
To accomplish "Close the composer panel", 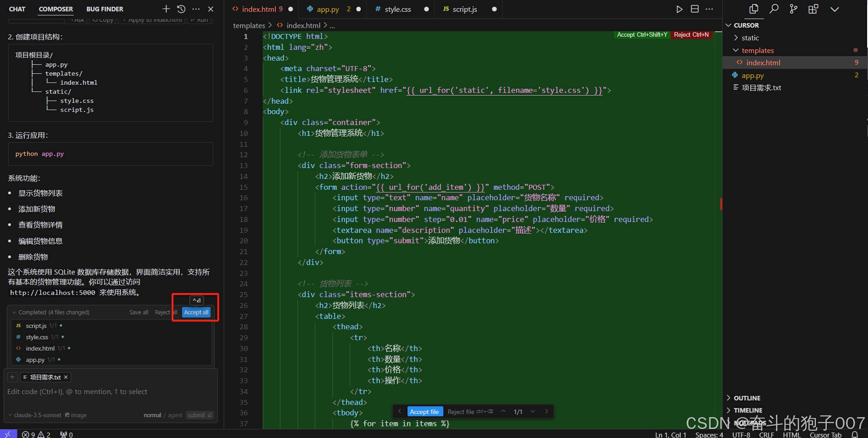I will [x=211, y=9].
